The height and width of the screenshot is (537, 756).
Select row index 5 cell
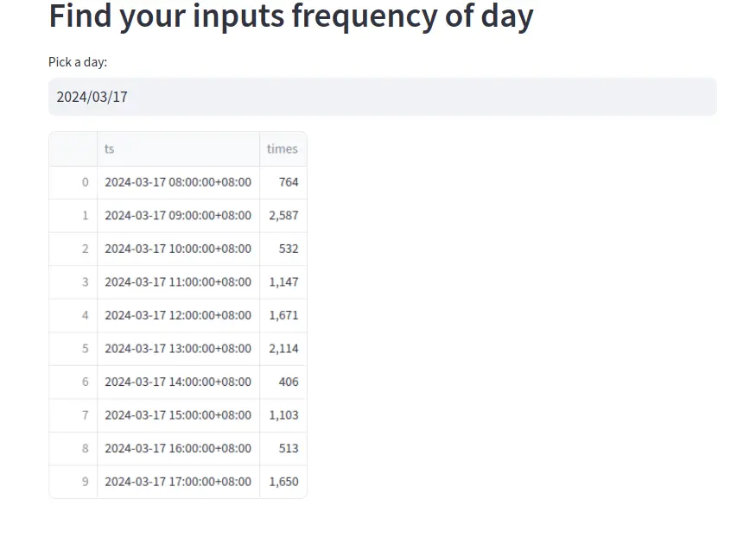pyautogui.click(x=73, y=349)
